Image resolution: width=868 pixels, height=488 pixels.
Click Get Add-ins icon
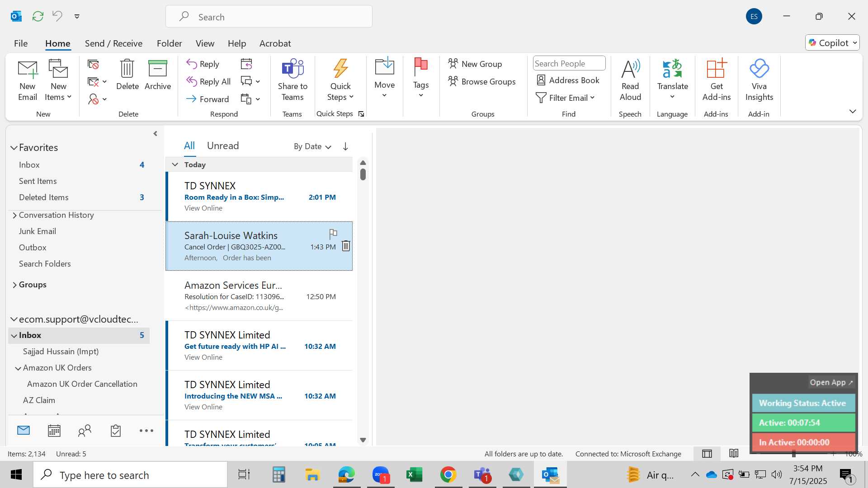pyautogui.click(x=717, y=80)
